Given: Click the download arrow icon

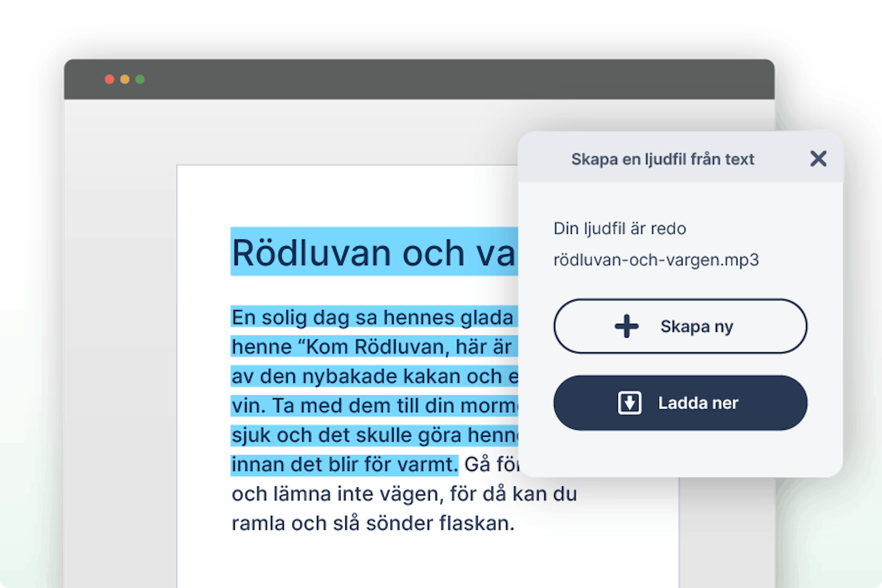Looking at the screenshot, I should 629,403.
